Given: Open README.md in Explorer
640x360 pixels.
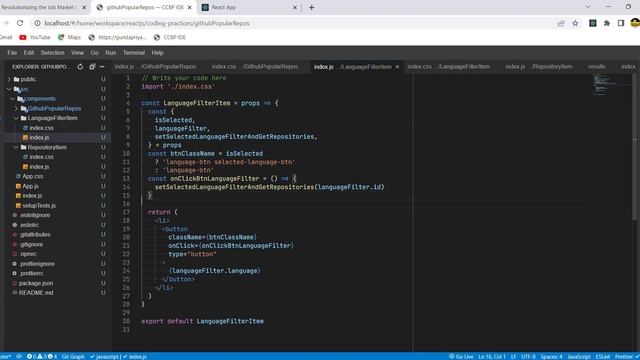Looking at the screenshot, I should [36, 293].
